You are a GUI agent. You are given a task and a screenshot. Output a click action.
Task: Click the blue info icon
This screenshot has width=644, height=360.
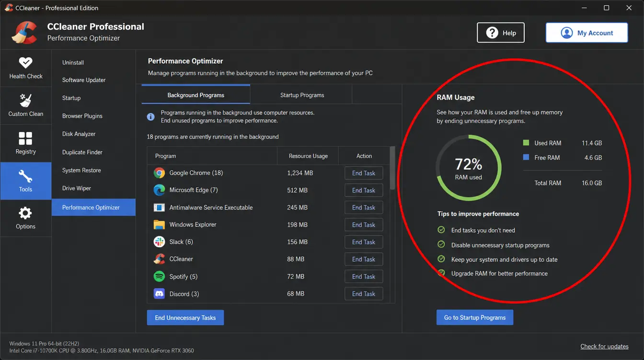150,116
